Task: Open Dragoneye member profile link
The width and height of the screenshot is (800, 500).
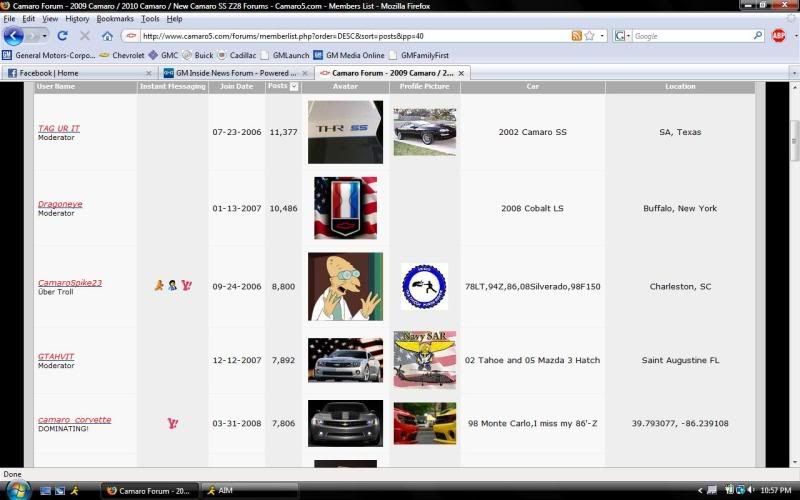Action: pos(60,203)
